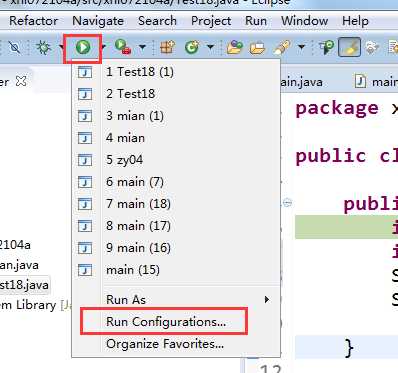
Task: Click Java icon beside '7 main (18)'
Action: coord(85,204)
